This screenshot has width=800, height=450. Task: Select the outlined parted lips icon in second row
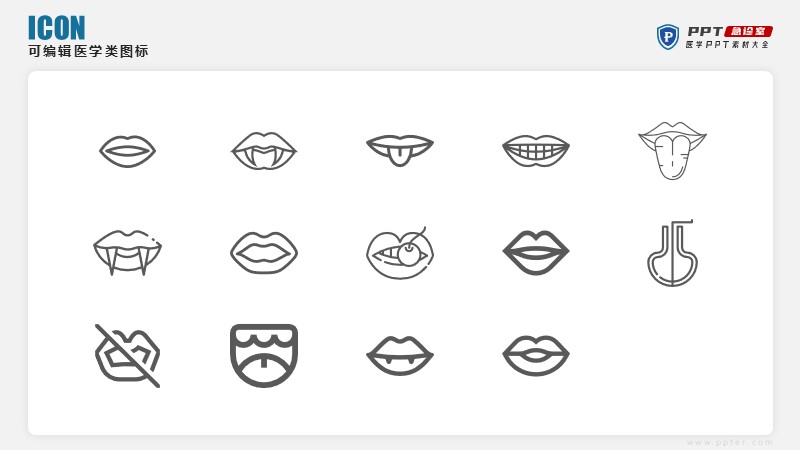[x=264, y=253]
